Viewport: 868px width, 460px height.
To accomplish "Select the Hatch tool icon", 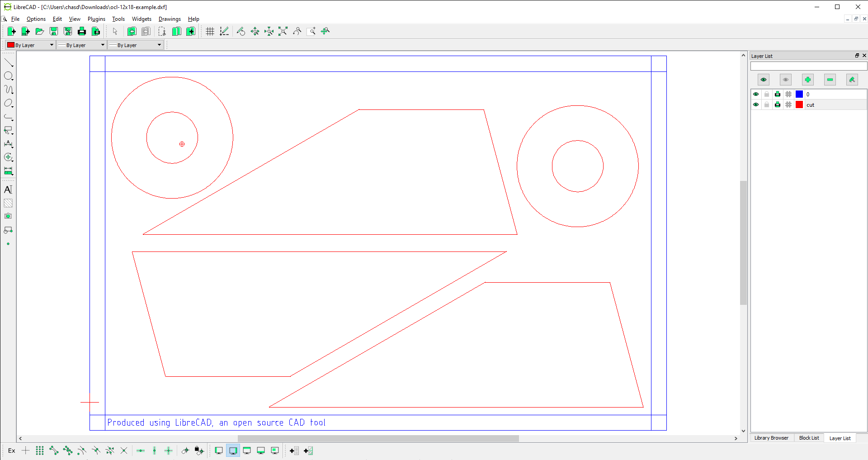I will coord(8,203).
